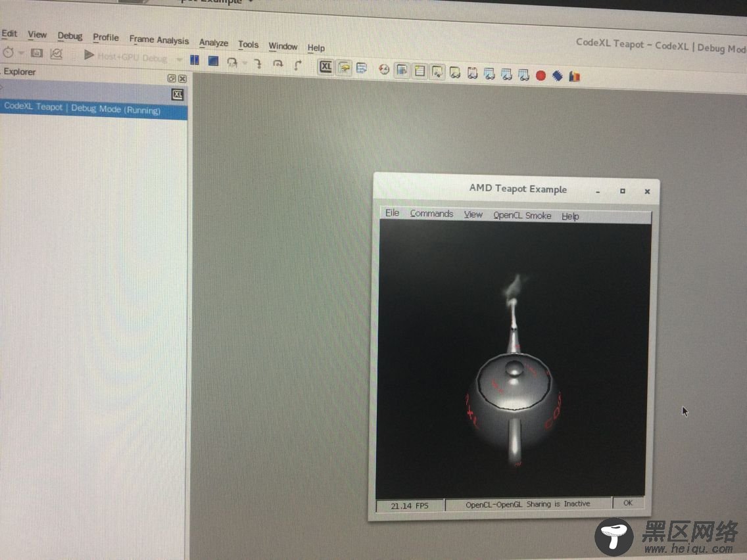
Task: Open the Window menu
Action: pyautogui.click(x=283, y=46)
